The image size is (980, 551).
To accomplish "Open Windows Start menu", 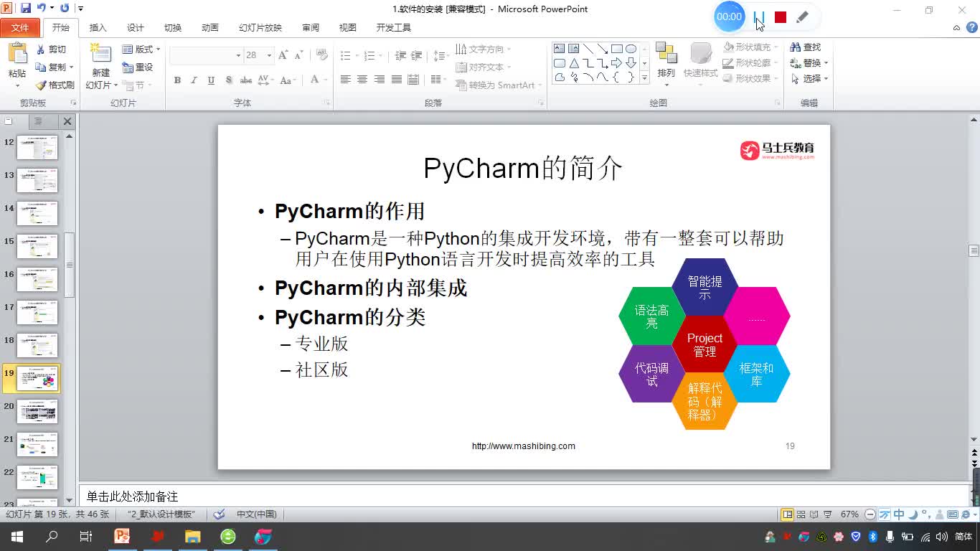I will coord(17,537).
